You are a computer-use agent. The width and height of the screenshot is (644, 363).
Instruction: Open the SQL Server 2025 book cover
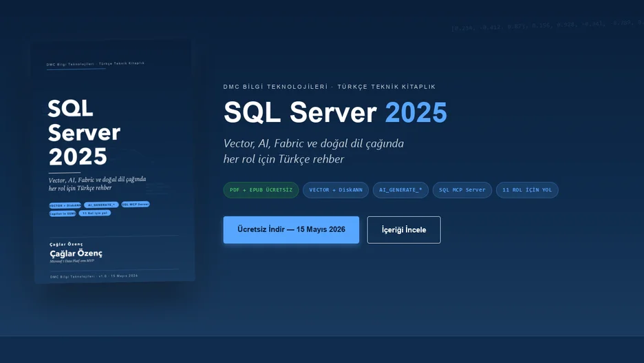113,161
